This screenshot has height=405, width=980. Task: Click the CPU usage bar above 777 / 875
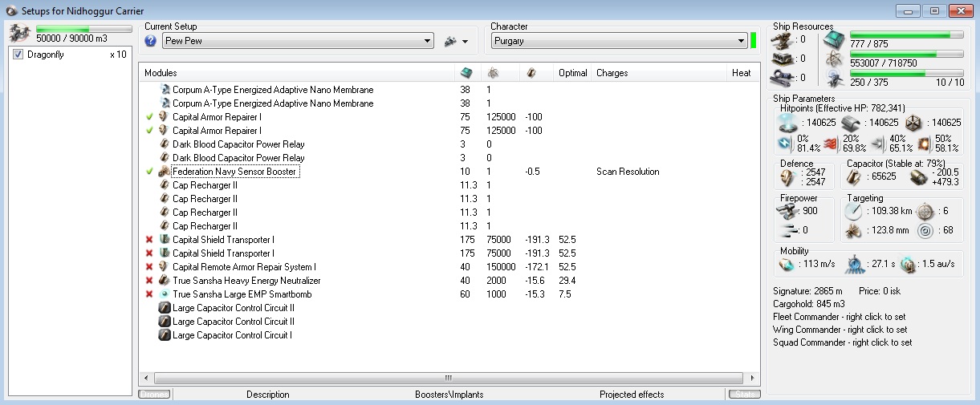tap(907, 34)
